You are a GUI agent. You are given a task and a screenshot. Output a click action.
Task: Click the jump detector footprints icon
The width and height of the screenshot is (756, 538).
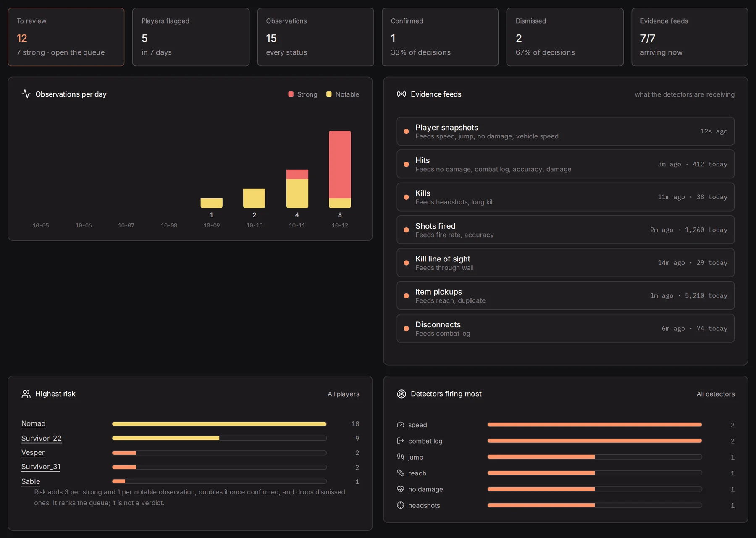coord(401,457)
